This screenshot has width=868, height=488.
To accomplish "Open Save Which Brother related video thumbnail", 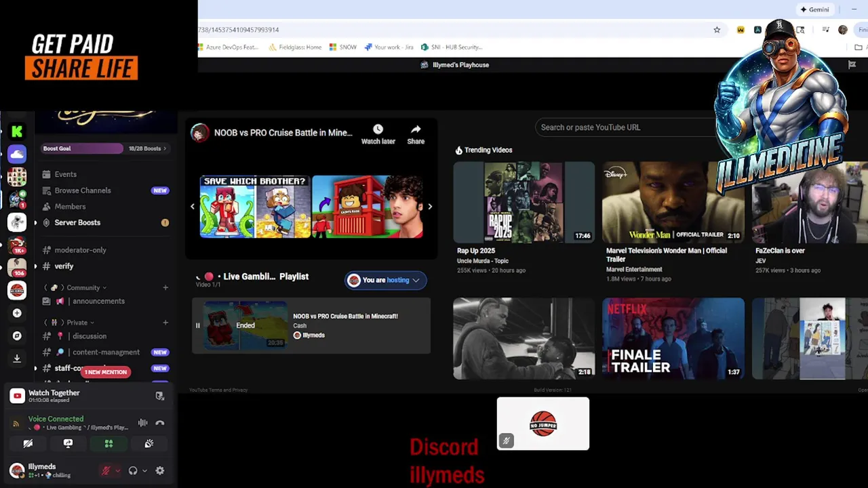I will click(x=255, y=207).
